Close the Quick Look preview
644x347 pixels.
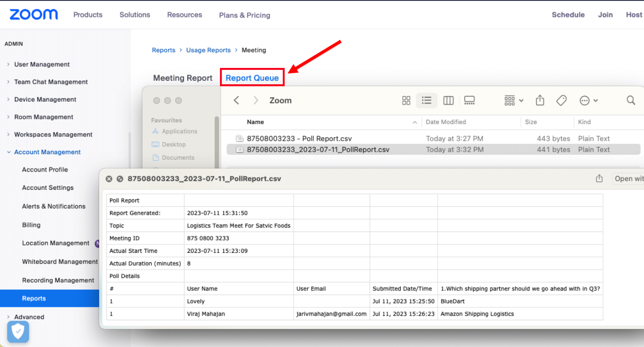coord(109,178)
